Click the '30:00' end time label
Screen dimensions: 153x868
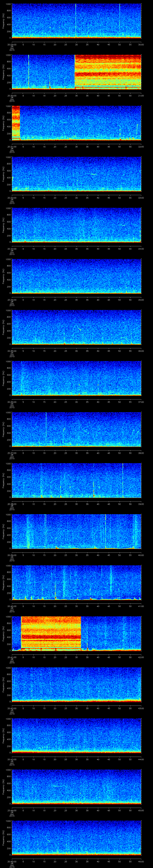(x=141, y=44)
